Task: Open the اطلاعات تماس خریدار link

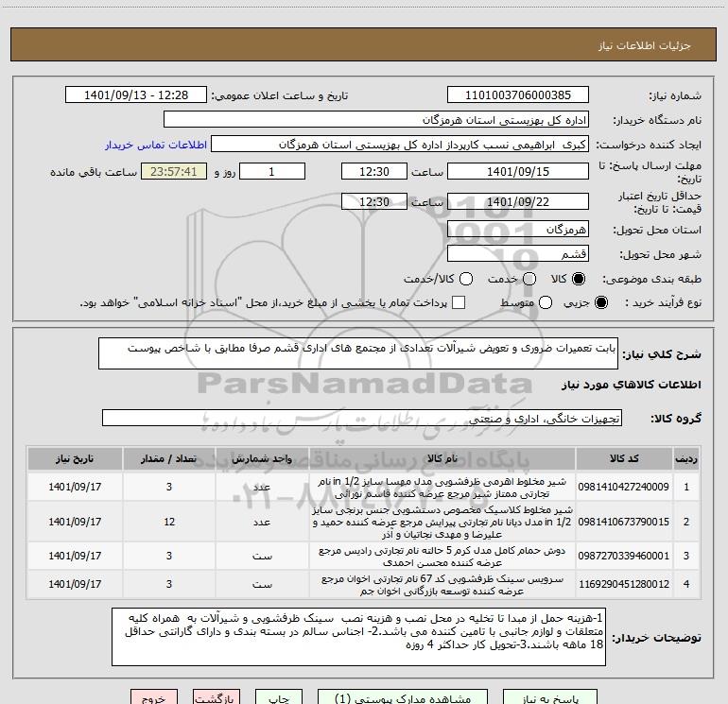Action: [x=156, y=145]
